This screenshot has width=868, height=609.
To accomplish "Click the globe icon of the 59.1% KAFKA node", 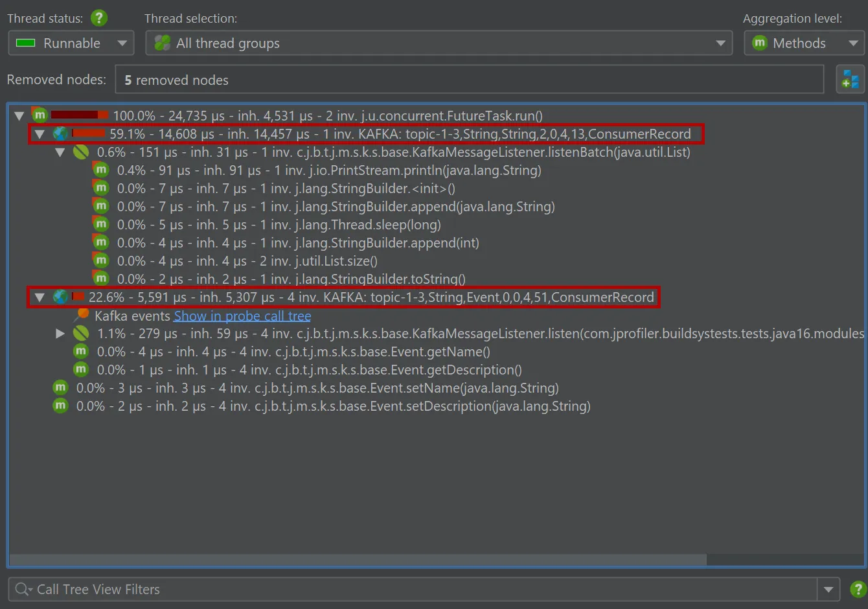I will pyautogui.click(x=60, y=133).
